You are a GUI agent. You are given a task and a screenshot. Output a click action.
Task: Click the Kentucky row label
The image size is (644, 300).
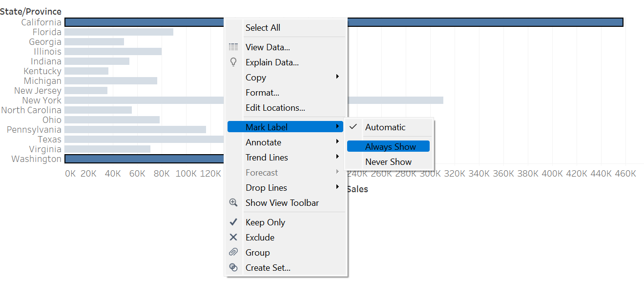click(x=42, y=71)
